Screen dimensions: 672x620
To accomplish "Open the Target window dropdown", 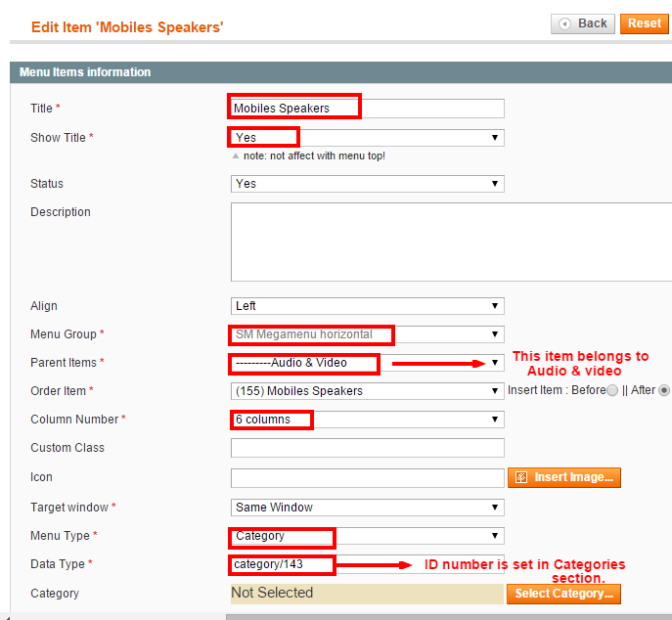I will (367, 508).
